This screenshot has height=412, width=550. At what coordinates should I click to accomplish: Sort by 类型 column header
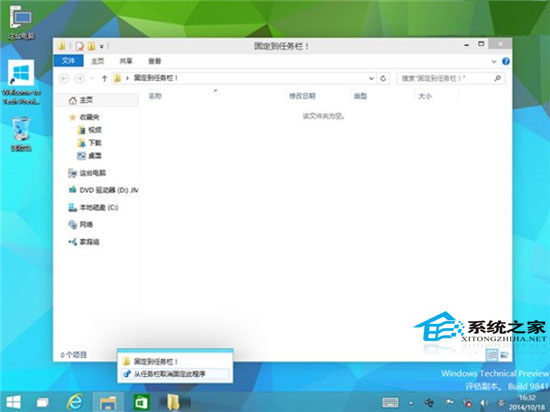[x=360, y=96]
